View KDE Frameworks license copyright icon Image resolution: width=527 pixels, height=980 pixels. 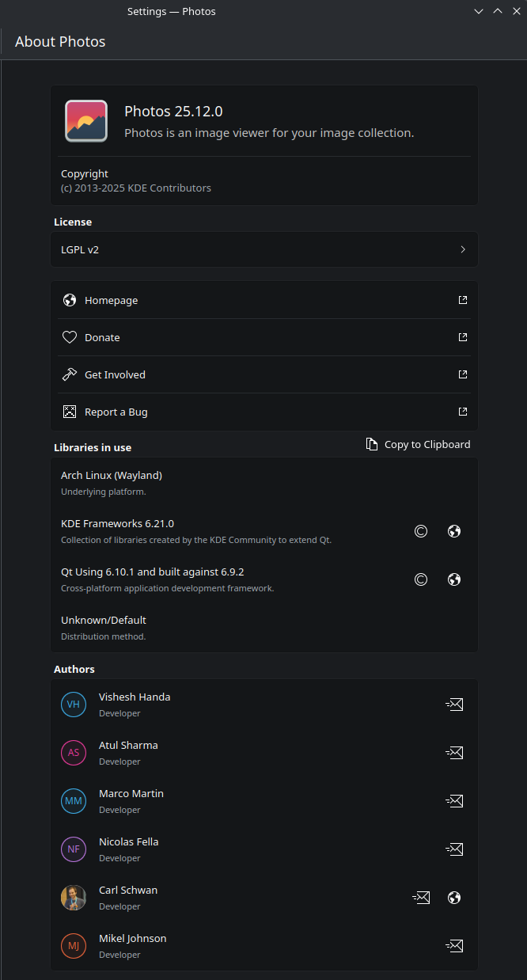(421, 531)
